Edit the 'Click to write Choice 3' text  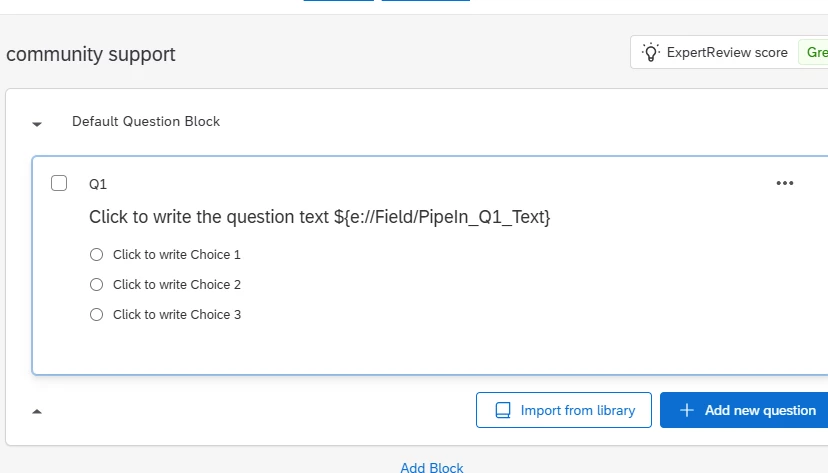(177, 314)
